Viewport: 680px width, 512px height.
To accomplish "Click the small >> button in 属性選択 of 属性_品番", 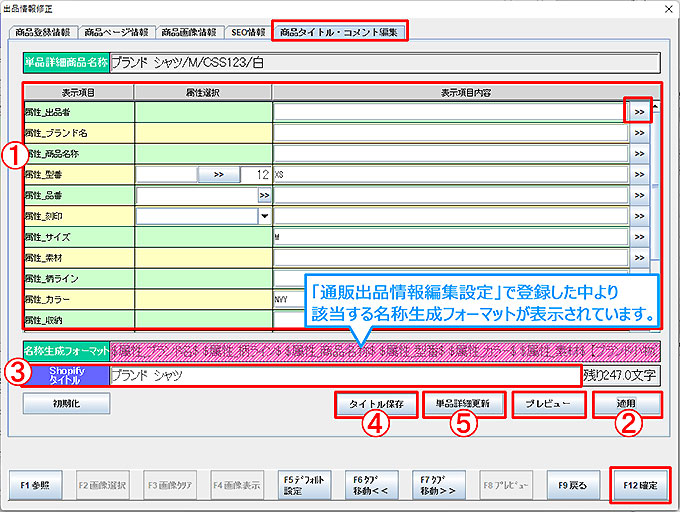I will coord(265,196).
